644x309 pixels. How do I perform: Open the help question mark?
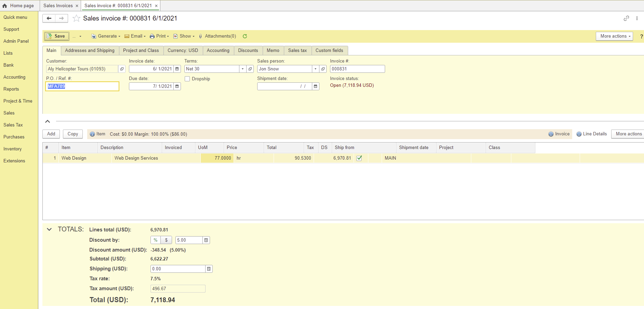[641, 36]
